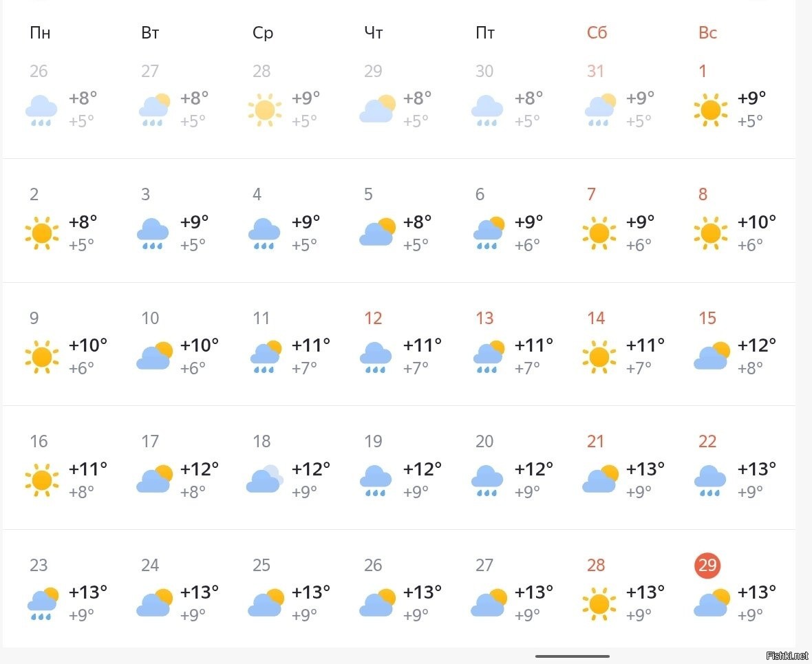Click the rain icon for day 12
The height and width of the screenshot is (664, 812).
pyautogui.click(x=376, y=357)
